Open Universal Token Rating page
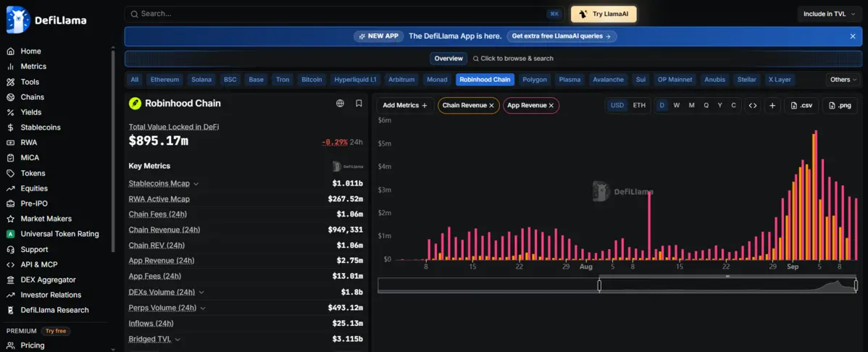 (x=60, y=234)
